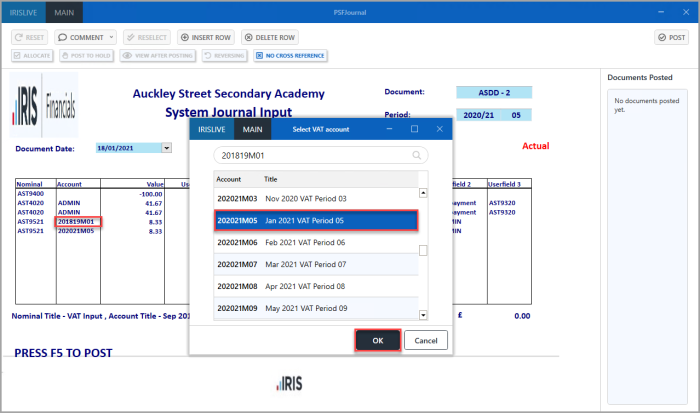700x413 pixels.
Task: Click INSERT ROW button
Action: pos(206,38)
